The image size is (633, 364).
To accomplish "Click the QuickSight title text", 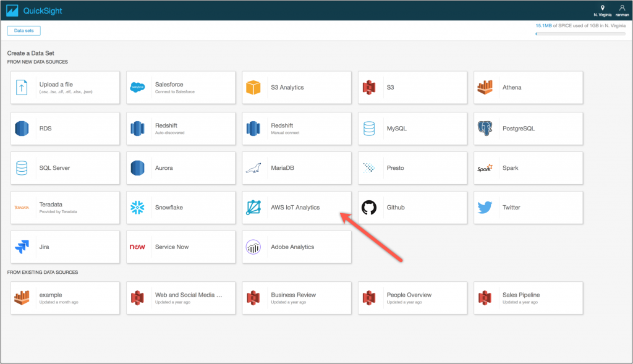I will [43, 11].
